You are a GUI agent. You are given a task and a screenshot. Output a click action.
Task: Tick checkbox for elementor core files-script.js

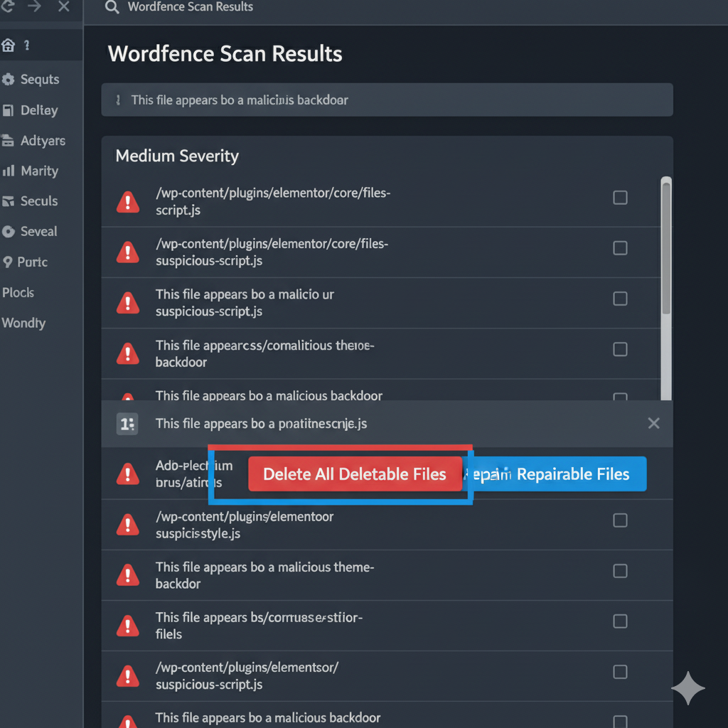click(620, 198)
